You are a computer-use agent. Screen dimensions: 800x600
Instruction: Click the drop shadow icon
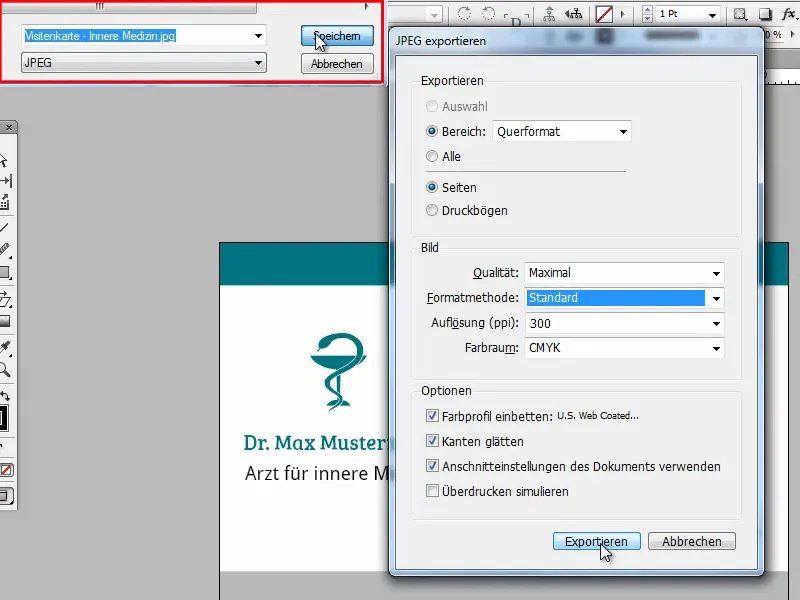click(x=765, y=14)
